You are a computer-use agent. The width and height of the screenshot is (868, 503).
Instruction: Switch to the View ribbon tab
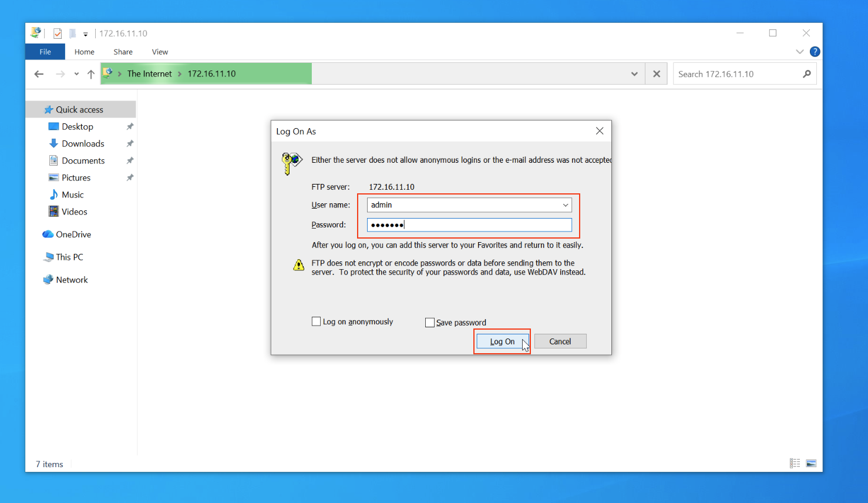[160, 52]
